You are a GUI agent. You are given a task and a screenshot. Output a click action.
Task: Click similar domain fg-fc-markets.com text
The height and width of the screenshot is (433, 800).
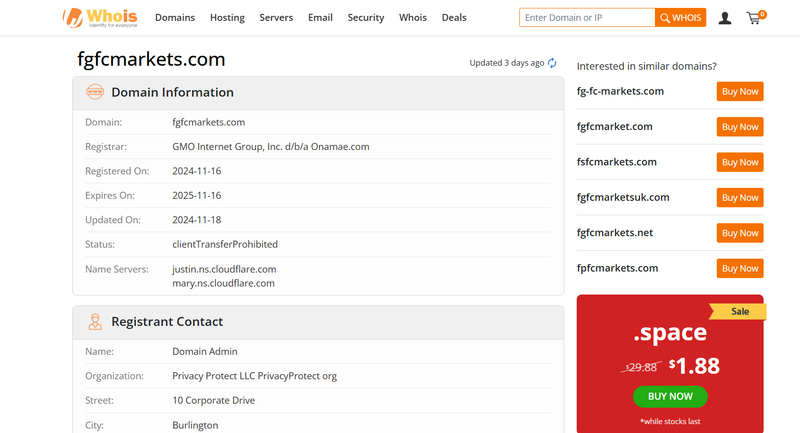620,91
